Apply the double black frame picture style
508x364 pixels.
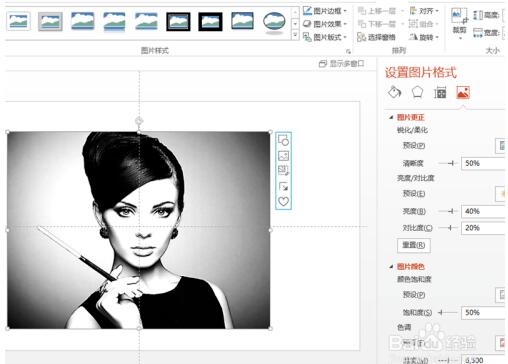click(178, 21)
